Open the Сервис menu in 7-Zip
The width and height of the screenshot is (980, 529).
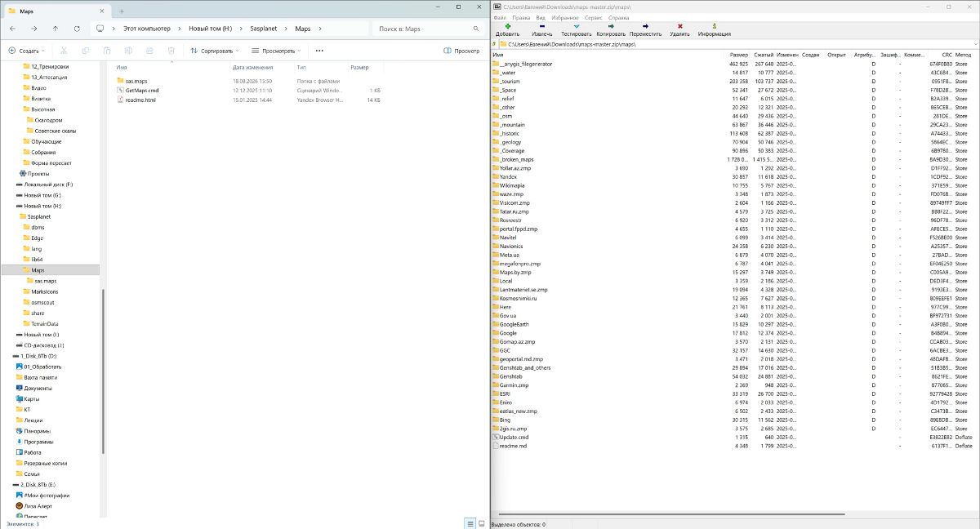pos(594,17)
